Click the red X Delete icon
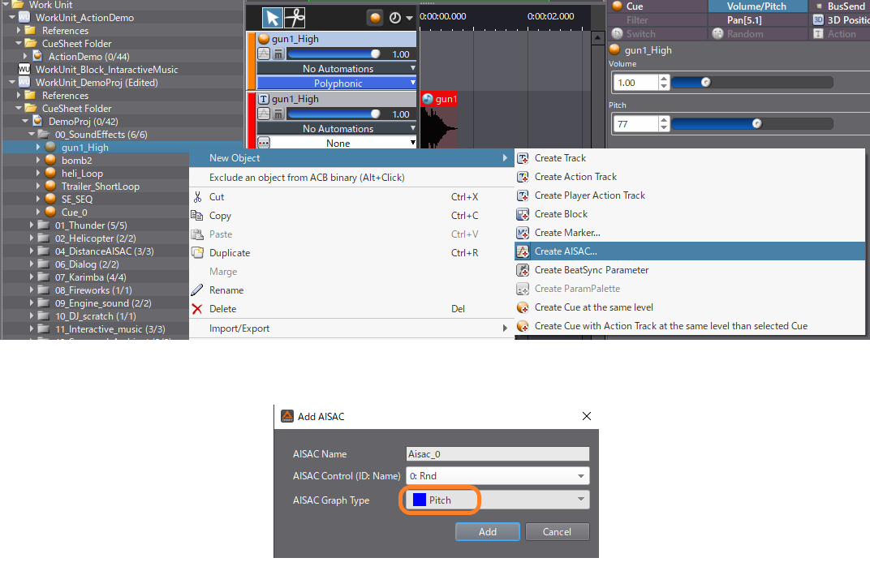 [x=197, y=309]
